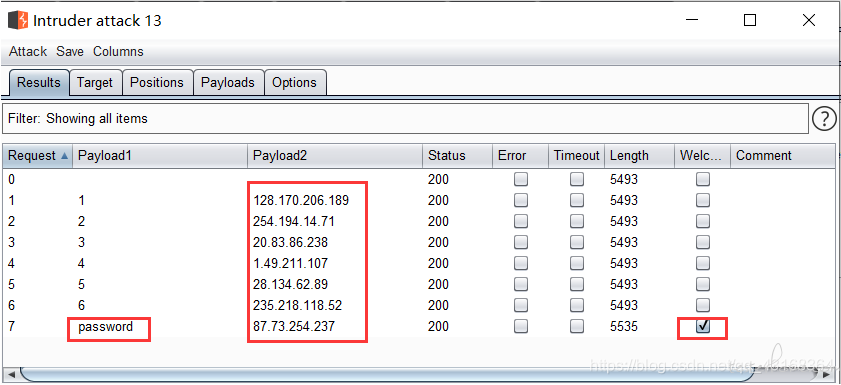
Task: Toggle Timeout checkbox for request 2
Action: click(x=577, y=221)
